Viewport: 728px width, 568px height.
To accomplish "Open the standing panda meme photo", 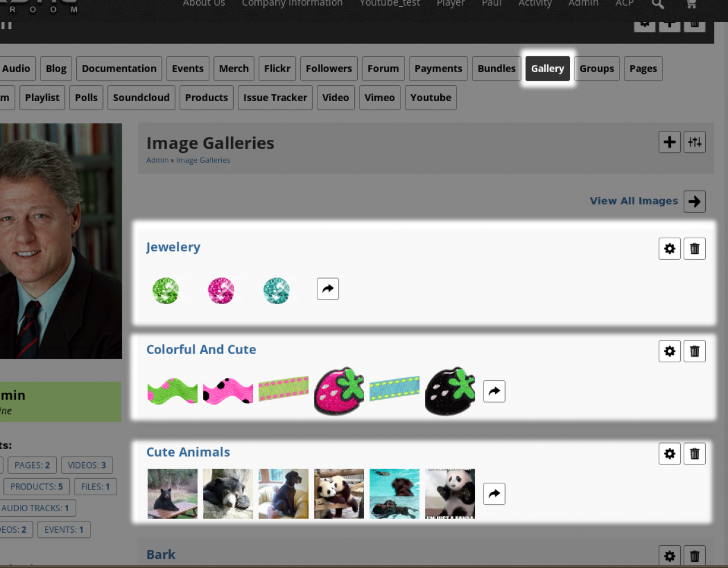I will click(x=450, y=494).
